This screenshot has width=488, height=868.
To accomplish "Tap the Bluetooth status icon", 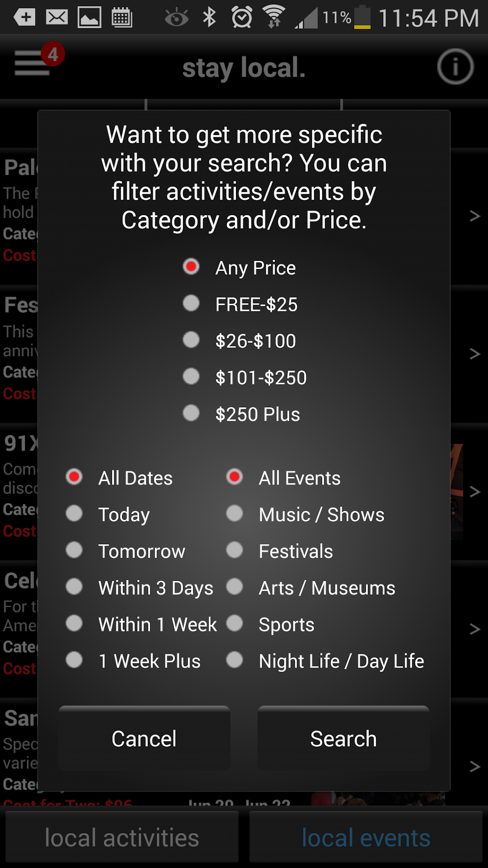I will pyautogui.click(x=209, y=18).
